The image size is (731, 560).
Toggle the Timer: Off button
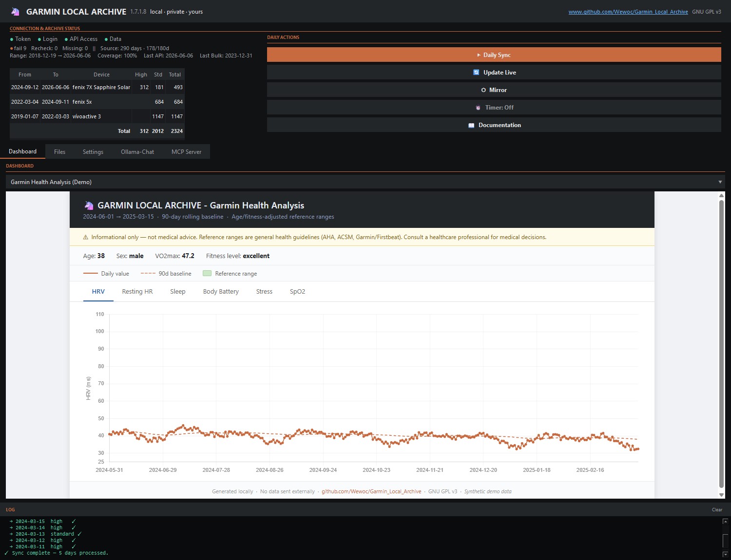[494, 107]
